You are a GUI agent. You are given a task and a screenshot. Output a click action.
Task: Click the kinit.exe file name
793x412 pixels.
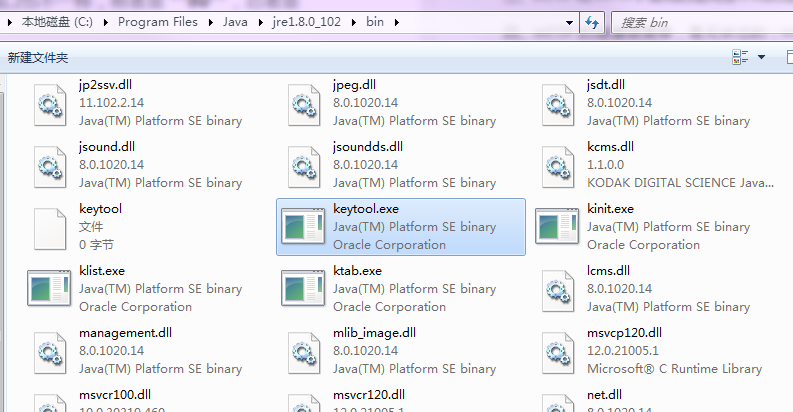(610, 209)
